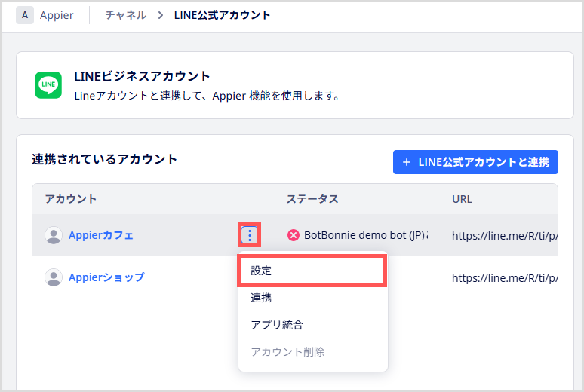Screen dimensions: 584x392
Task: Click the Appier workspace avatar icon
Action: (25, 15)
